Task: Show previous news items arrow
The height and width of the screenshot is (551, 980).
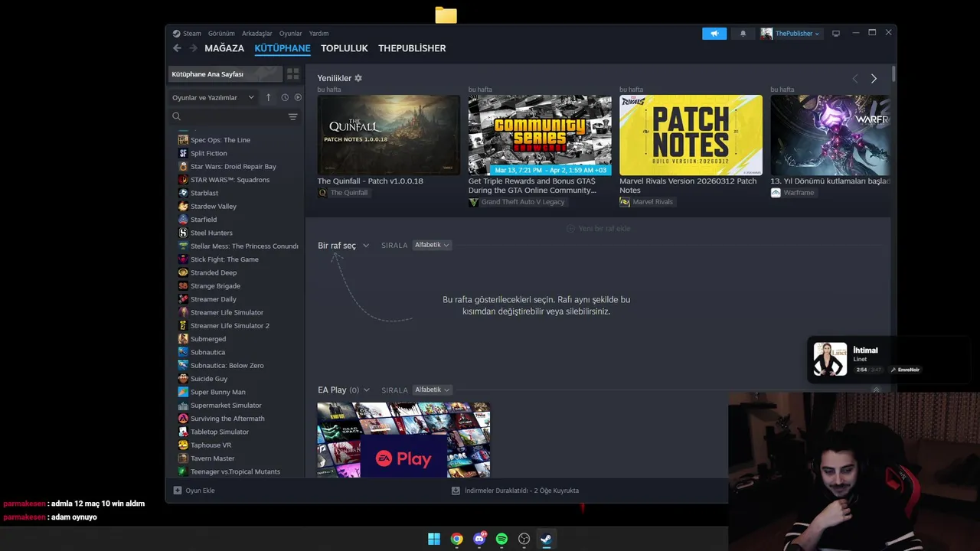Action: point(855,79)
